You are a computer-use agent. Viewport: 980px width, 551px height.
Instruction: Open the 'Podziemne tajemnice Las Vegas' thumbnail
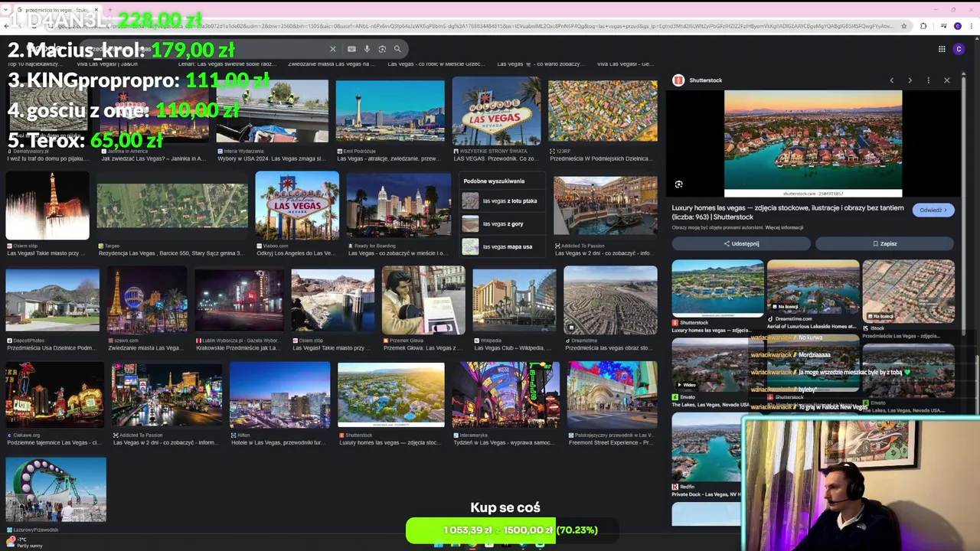(55, 395)
